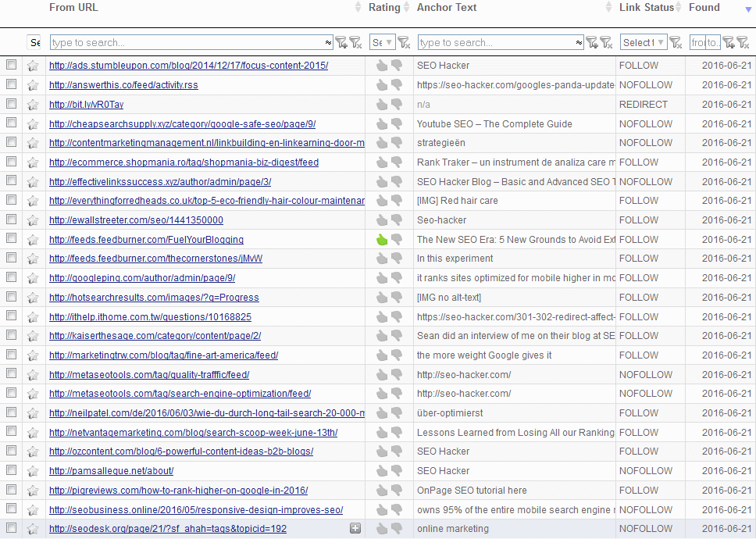Open the Link Status filter dropdown
The width and height of the screenshot is (756, 539).
(643, 42)
